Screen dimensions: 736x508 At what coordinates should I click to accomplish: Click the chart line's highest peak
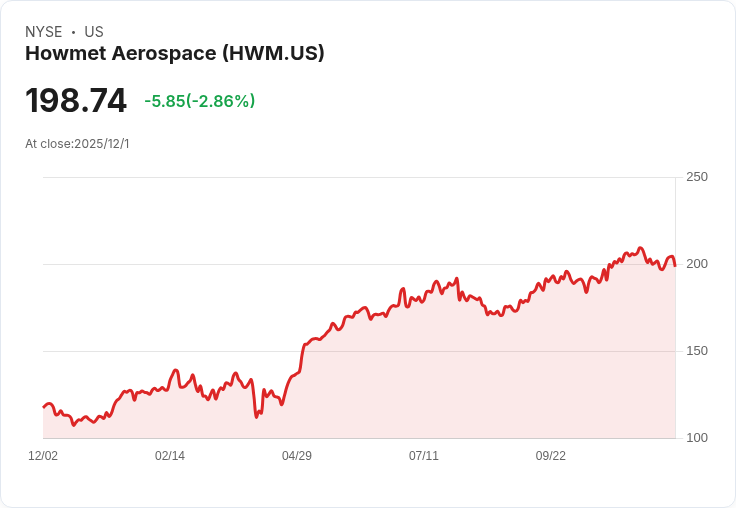pyautogui.click(x=640, y=248)
